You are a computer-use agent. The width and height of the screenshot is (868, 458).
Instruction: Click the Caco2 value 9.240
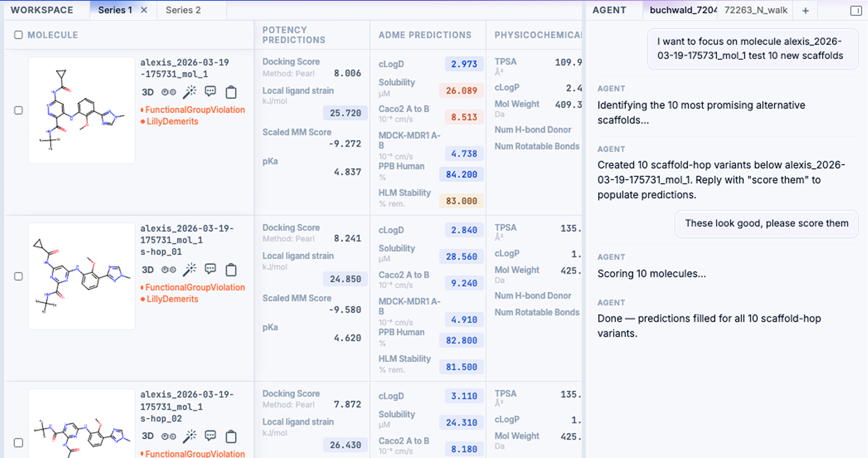tap(464, 283)
